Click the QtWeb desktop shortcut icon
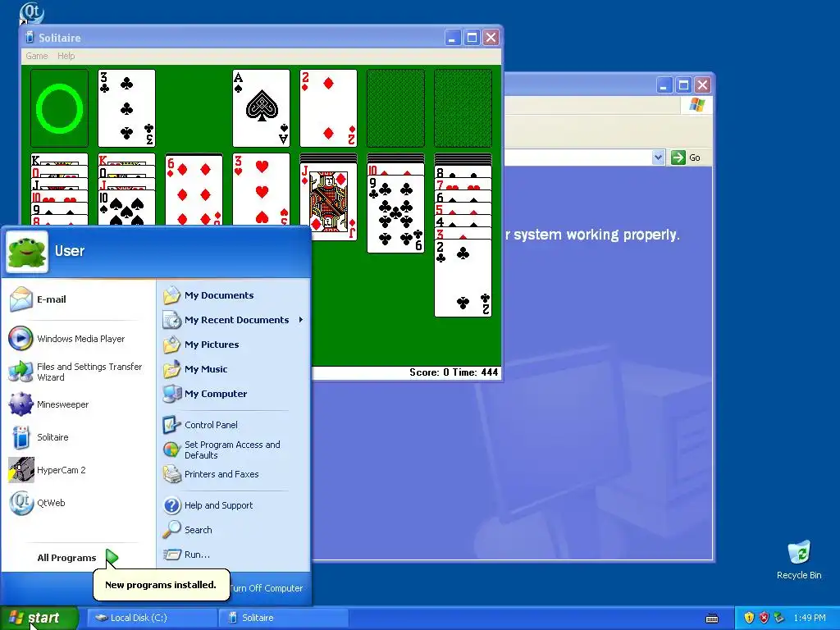Viewport: 840px width, 630px height. 32,11
